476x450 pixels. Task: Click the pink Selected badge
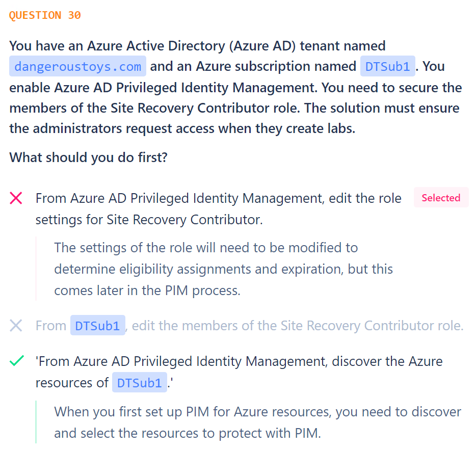pos(441,198)
